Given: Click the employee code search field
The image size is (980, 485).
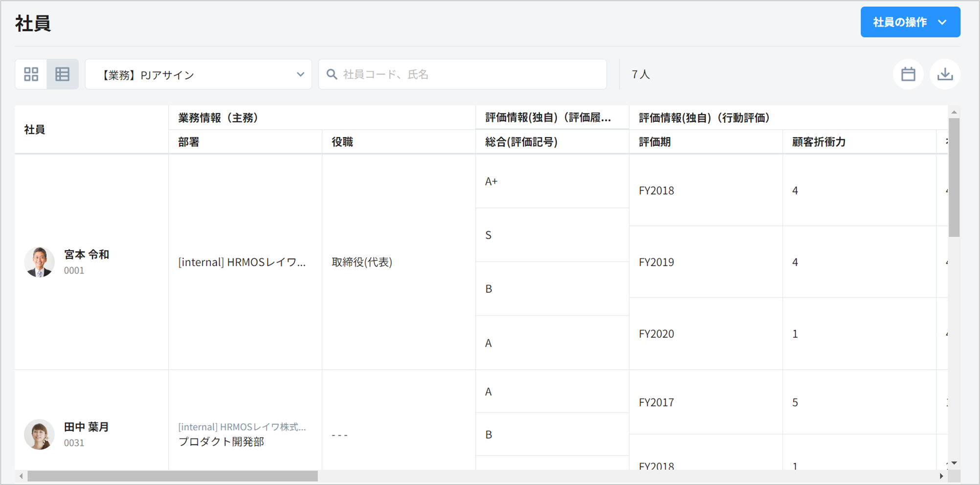Looking at the screenshot, I should pos(469,74).
